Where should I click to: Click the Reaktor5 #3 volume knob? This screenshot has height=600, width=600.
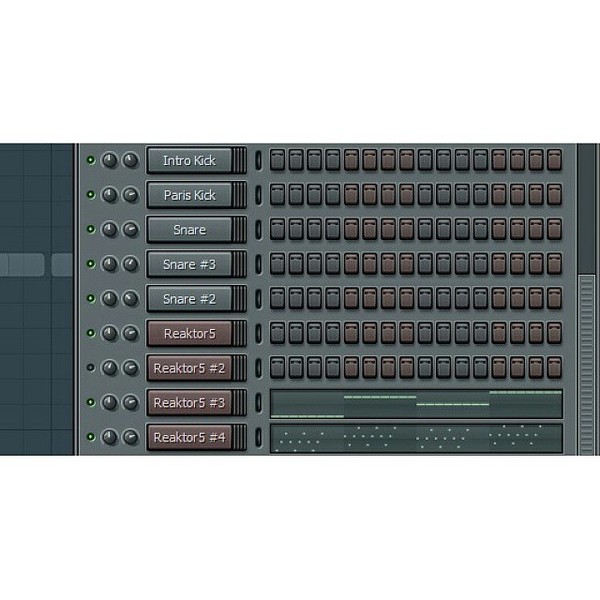pos(130,403)
